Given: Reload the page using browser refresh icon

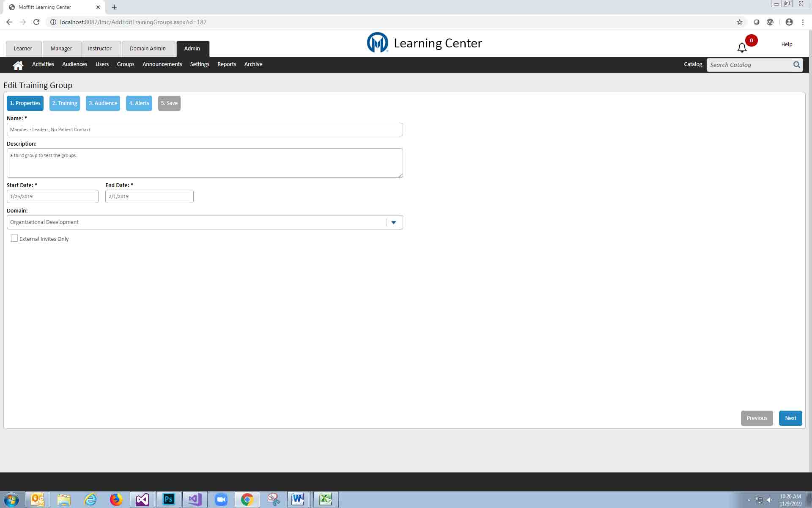Looking at the screenshot, I should point(36,22).
